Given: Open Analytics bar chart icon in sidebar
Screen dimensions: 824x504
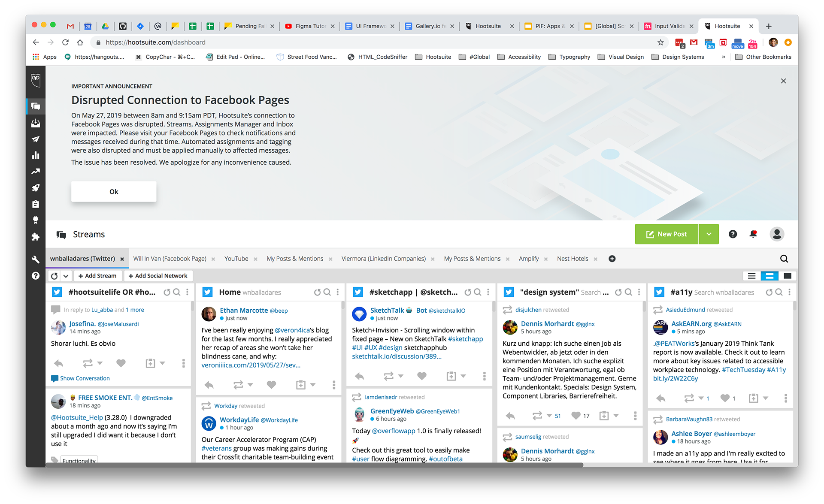Looking at the screenshot, I should [36, 155].
